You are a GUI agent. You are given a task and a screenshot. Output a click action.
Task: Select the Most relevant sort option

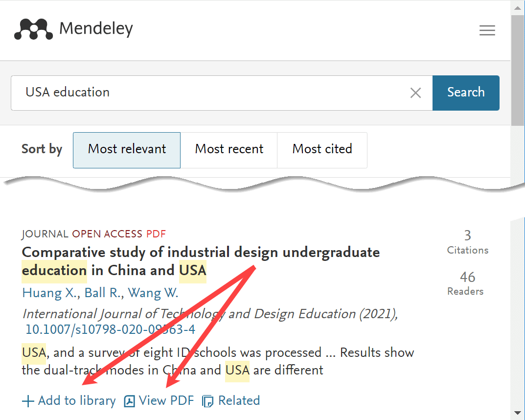point(126,150)
